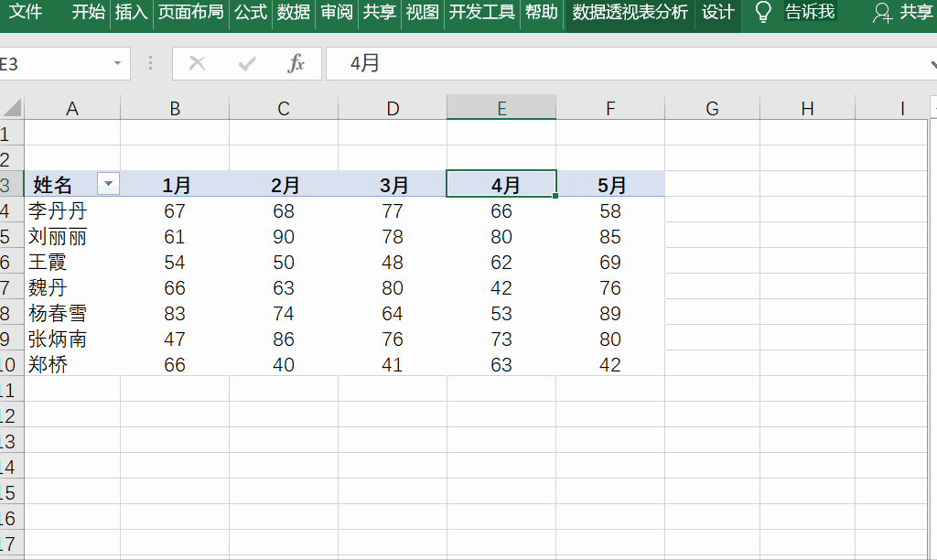
Task: Click 李丹丹's 1月 value 67
Action: coord(175,210)
